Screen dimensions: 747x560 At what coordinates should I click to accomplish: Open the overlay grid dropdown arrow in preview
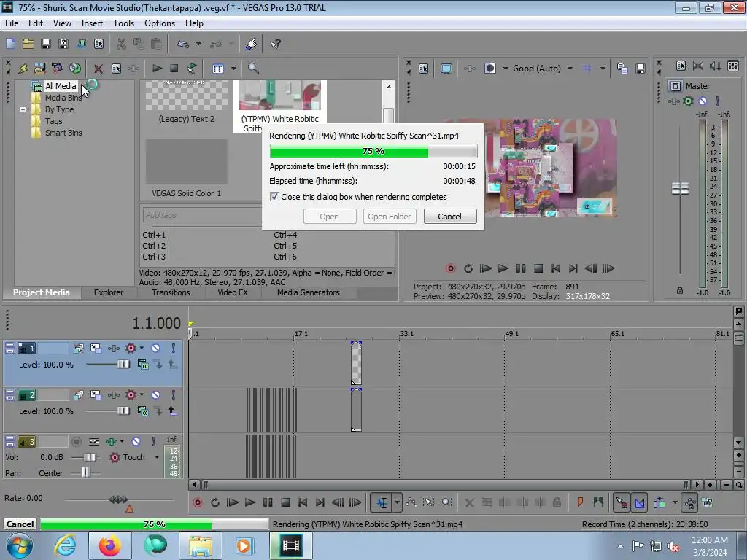(x=603, y=69)
